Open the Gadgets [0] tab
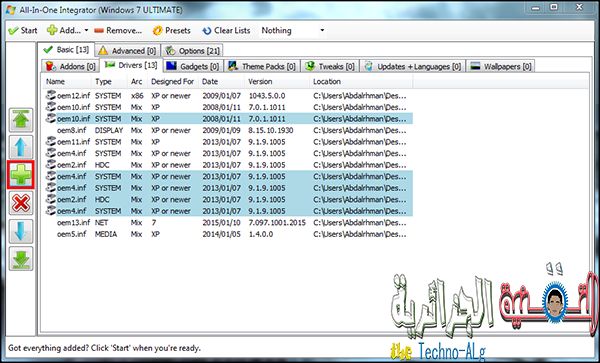600x363 pixels. click(x=193, y=67)
